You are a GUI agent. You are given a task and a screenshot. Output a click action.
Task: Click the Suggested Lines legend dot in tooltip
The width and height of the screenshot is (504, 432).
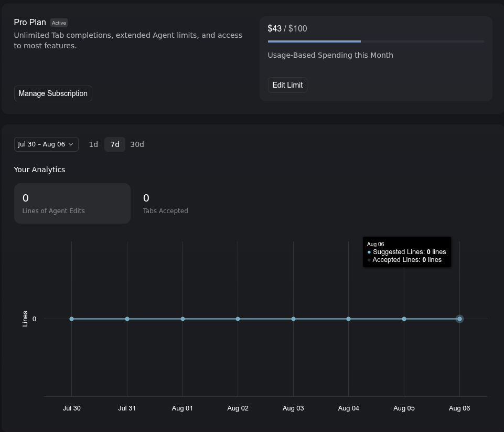369,252
